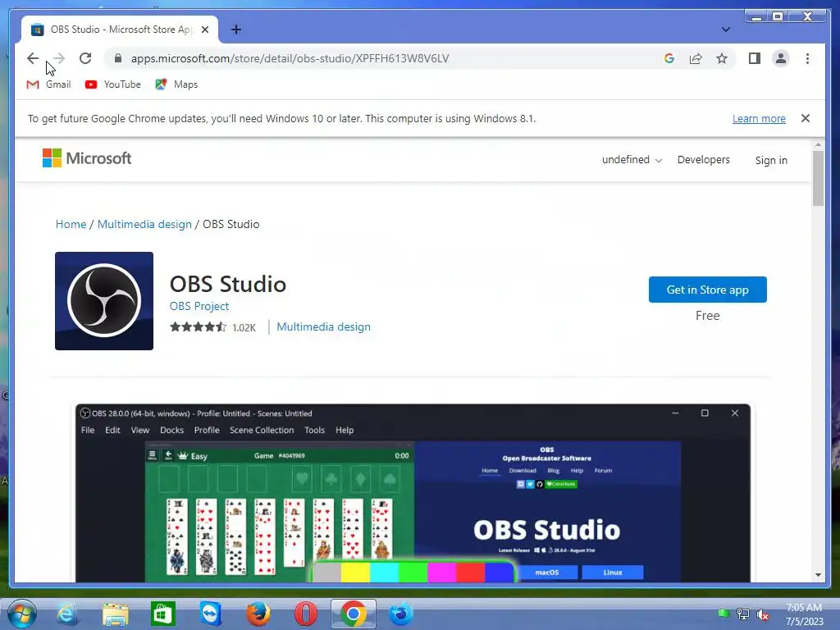Close the OBS Studio browser tab
Image resolution: width=840 pixels, height=630 pixels.
[204, 30]
